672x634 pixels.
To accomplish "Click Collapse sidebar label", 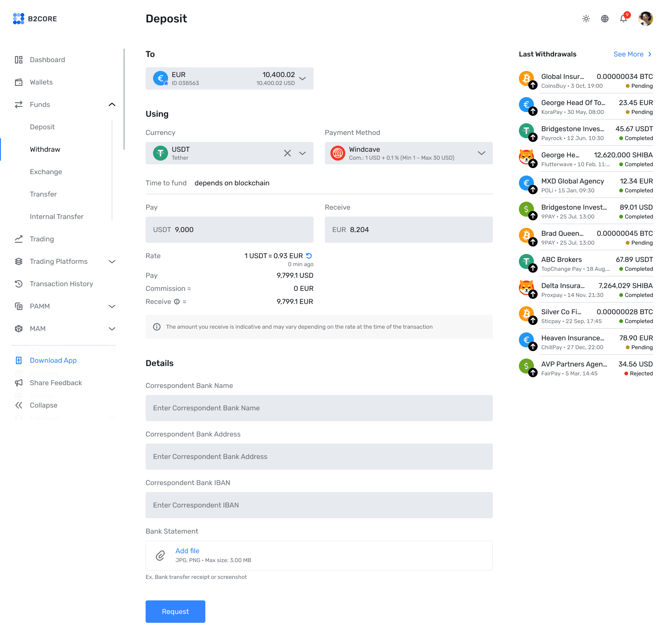I will click(x=44, y=405).
